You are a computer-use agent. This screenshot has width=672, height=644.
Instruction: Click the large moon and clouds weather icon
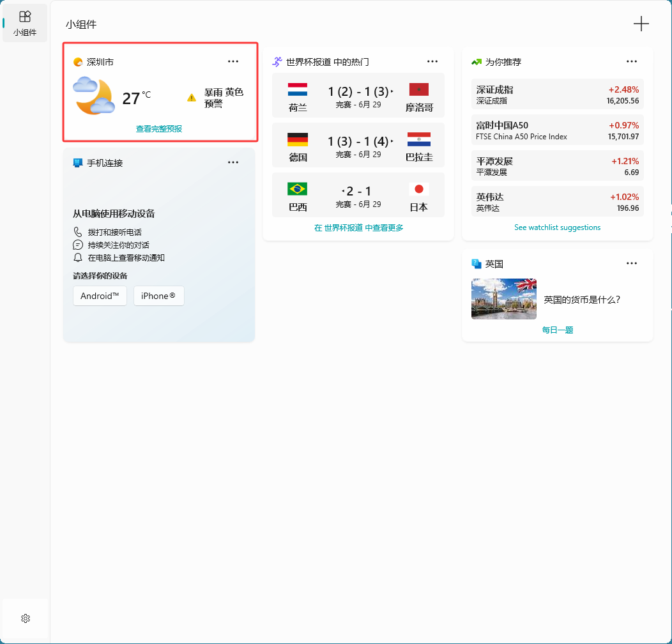pos(94,96)
